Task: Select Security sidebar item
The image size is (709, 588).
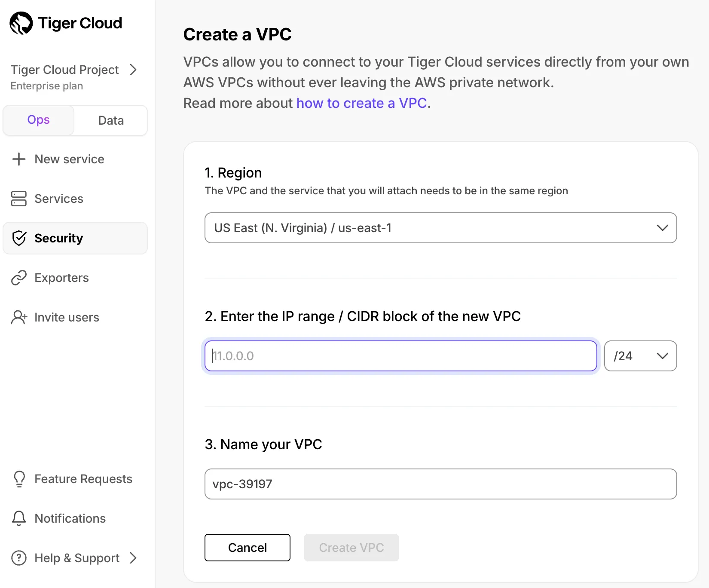Action: 75,238
